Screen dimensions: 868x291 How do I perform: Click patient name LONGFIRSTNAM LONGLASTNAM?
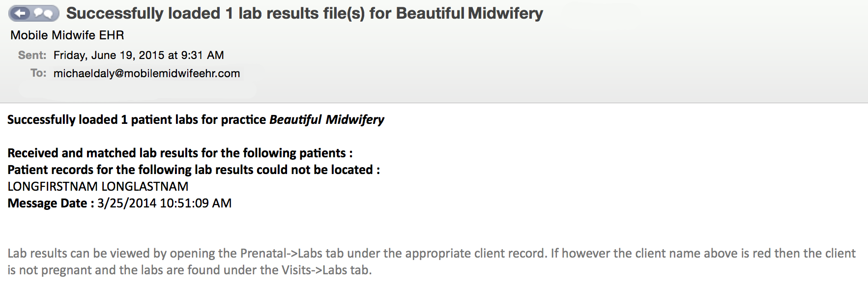click(98, 186)
